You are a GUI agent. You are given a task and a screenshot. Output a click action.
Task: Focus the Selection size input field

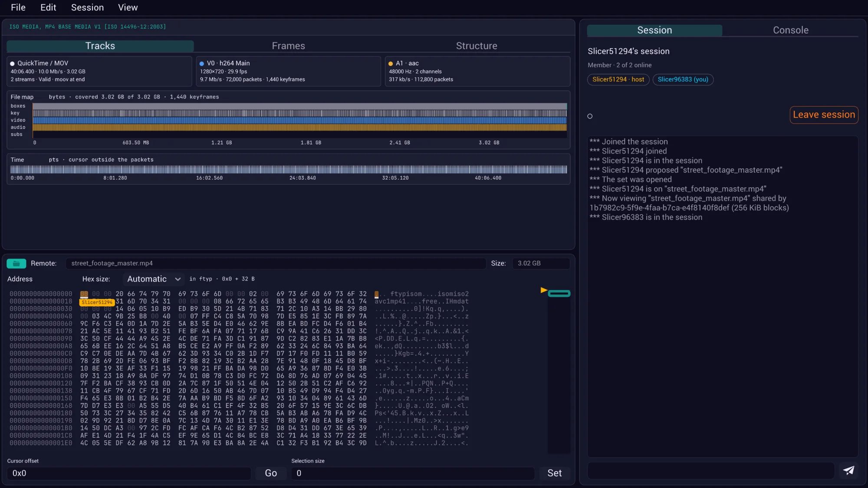pos(413,473)
